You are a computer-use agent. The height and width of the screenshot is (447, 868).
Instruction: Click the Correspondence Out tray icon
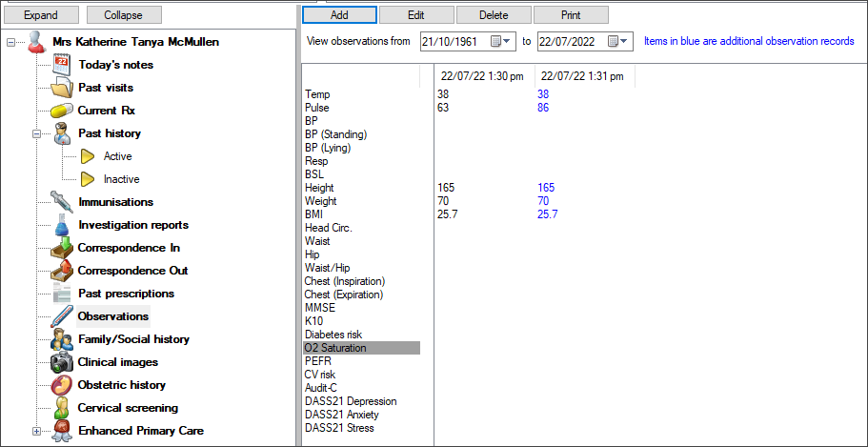tap(61, 271)
